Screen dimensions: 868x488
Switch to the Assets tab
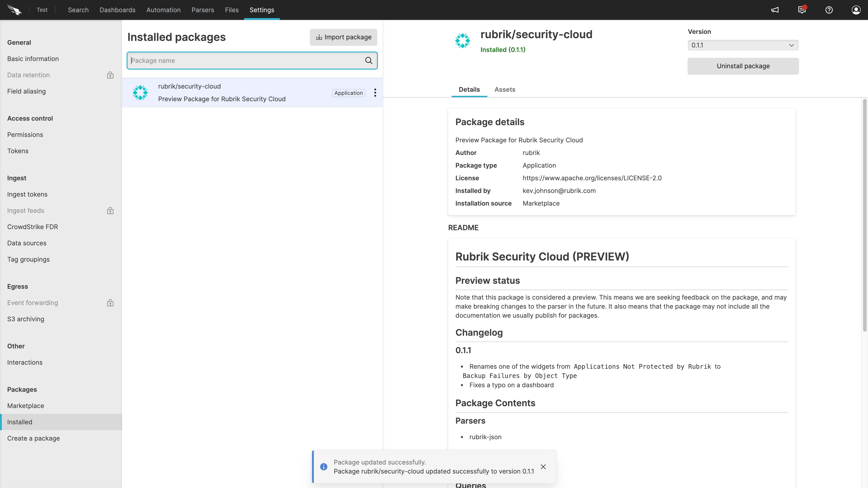coord(505,90)
